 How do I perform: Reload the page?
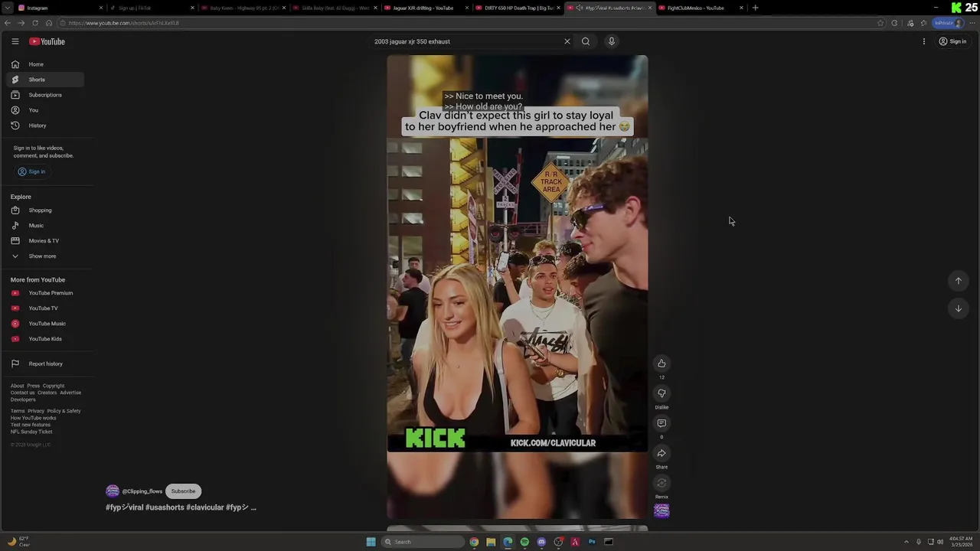tap(35, 23)
